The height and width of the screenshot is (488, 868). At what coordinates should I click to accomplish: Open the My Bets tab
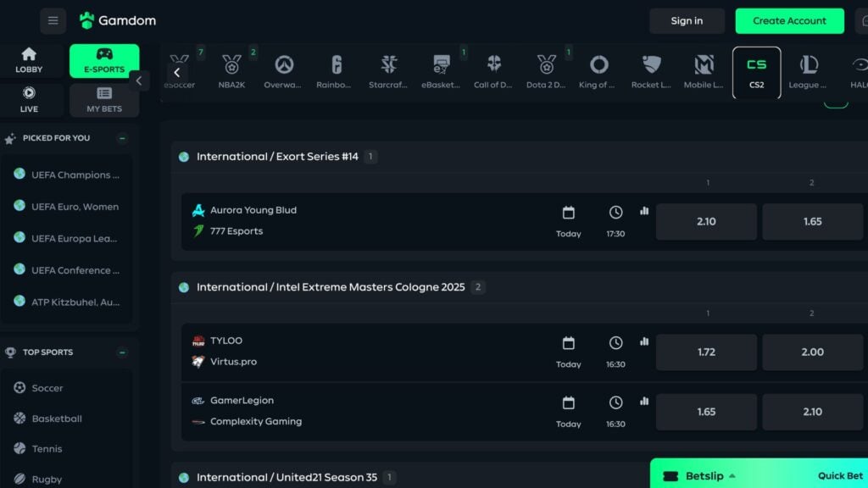tap(104, 100)
